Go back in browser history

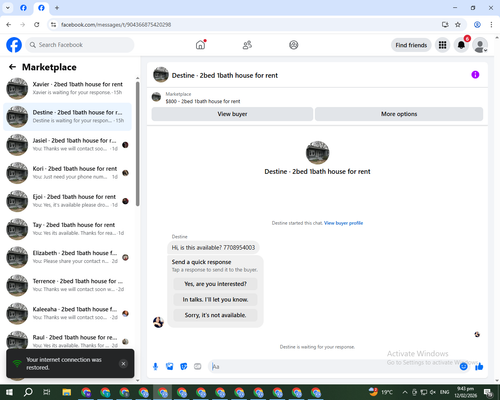pos(9,25)
